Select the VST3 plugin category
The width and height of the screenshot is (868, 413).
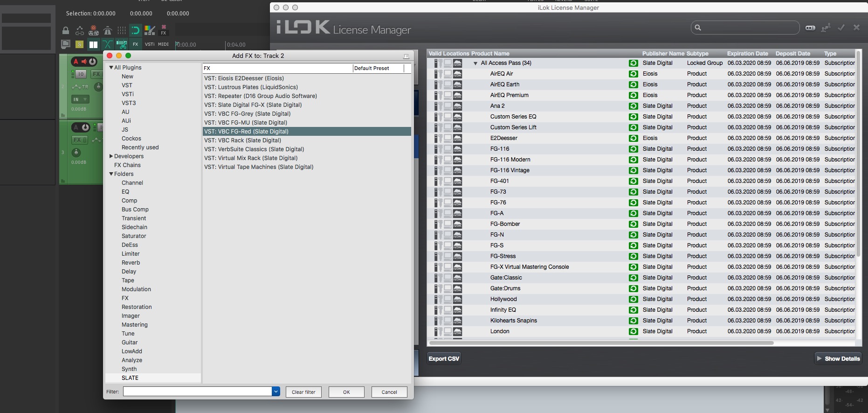tap(129, 103)
